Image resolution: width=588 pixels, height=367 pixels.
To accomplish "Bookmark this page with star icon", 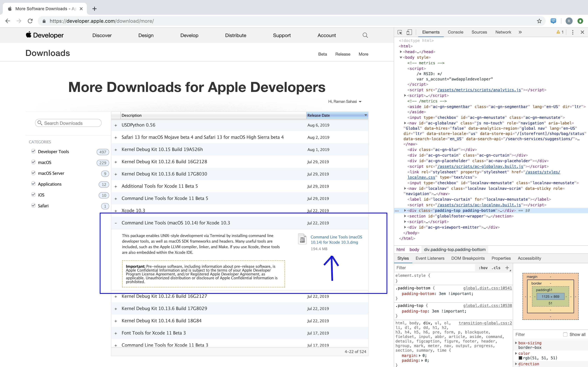I will [539, 21].
